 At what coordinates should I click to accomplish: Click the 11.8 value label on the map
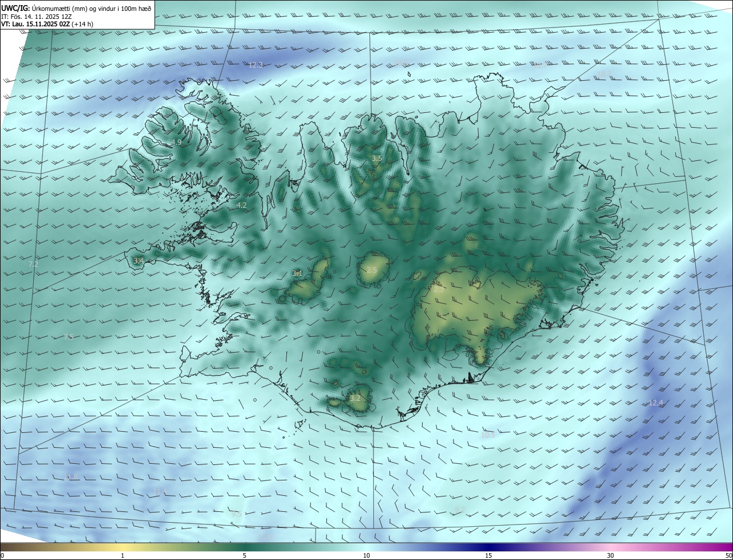pos(71,477)
